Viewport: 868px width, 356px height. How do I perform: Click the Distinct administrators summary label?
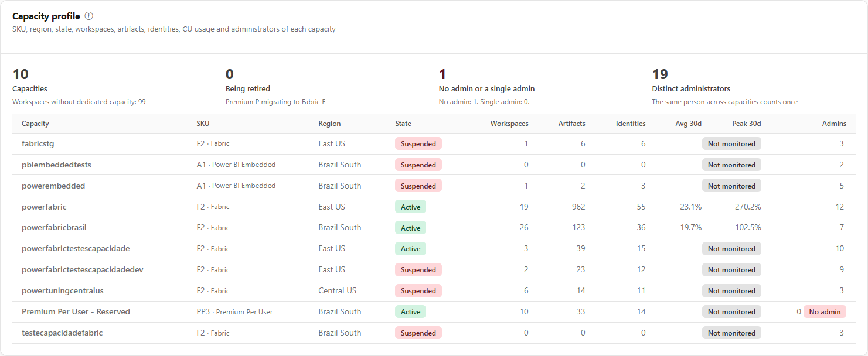[691, 89]
